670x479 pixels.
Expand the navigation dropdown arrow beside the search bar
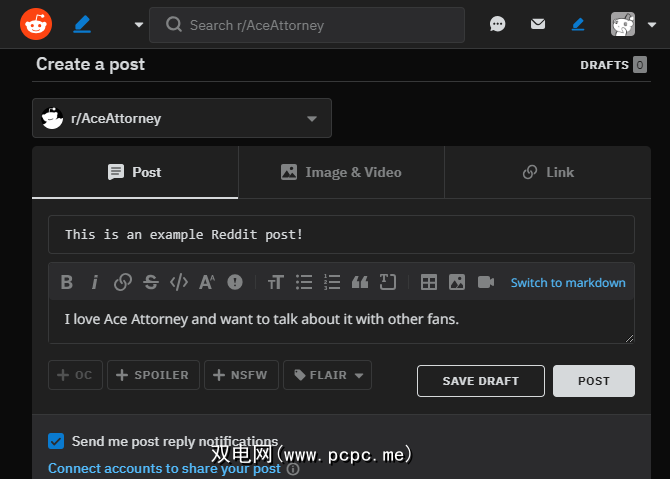[x=138, y=25]
